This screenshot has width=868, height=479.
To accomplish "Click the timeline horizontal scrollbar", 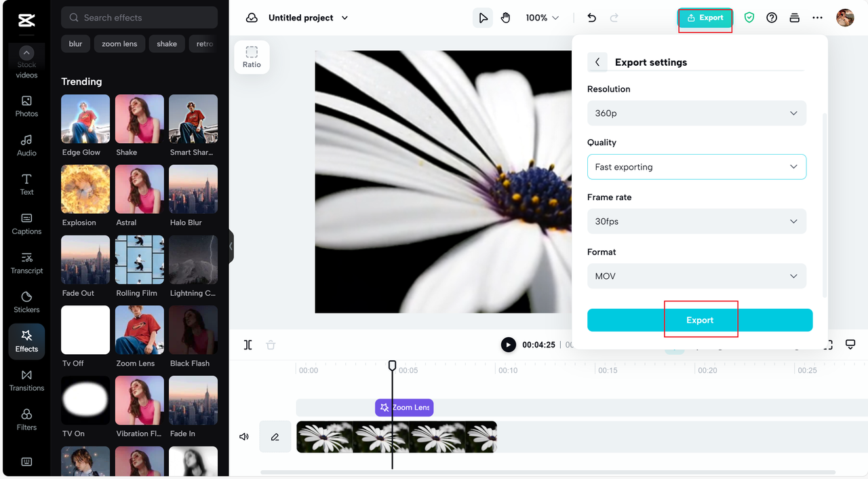I will pyautogui.click(x=548, y=472).
